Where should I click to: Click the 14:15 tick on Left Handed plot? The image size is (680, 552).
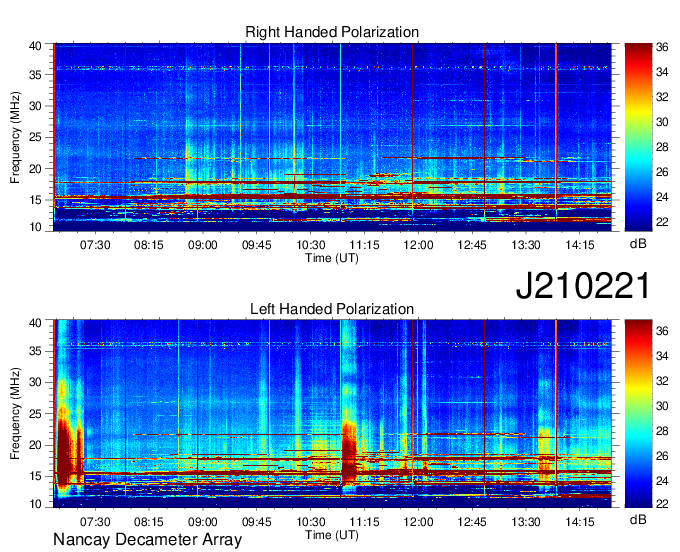pos(580,521)
